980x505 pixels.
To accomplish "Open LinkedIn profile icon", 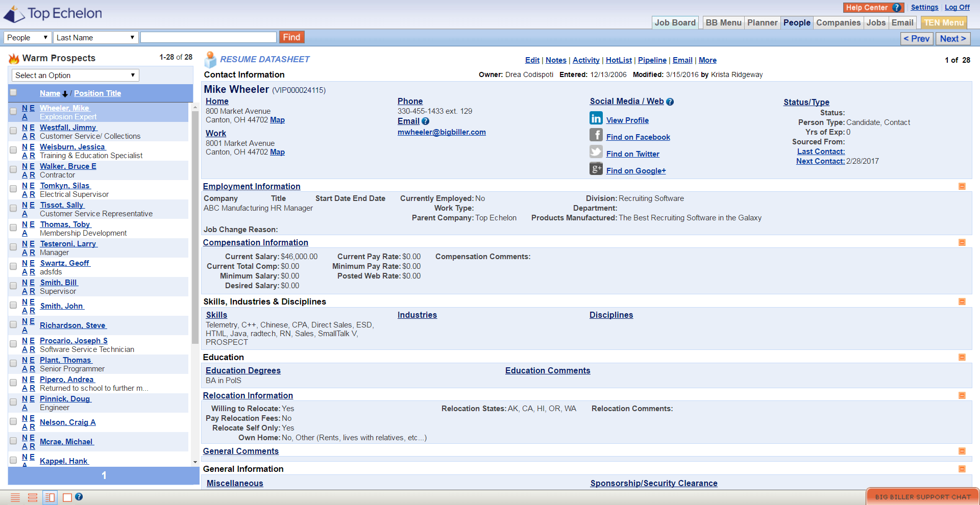I will [596, 118].
